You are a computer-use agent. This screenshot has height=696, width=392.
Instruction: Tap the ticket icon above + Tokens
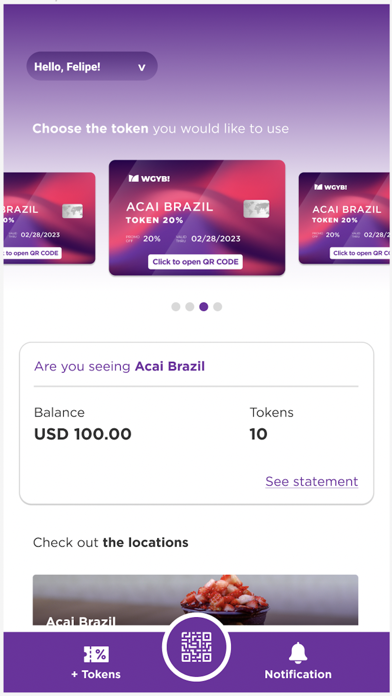click(96, 654)
